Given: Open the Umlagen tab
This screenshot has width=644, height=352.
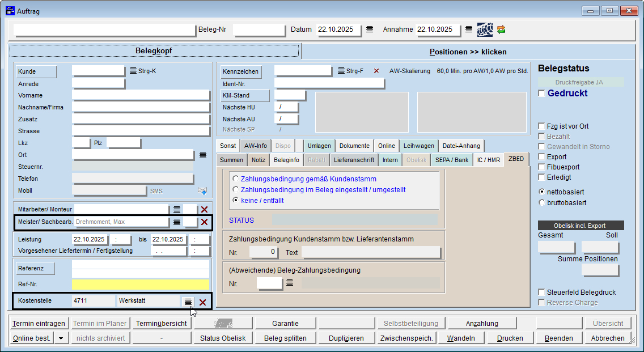Looking at the screenshot, I should point(319,146).
